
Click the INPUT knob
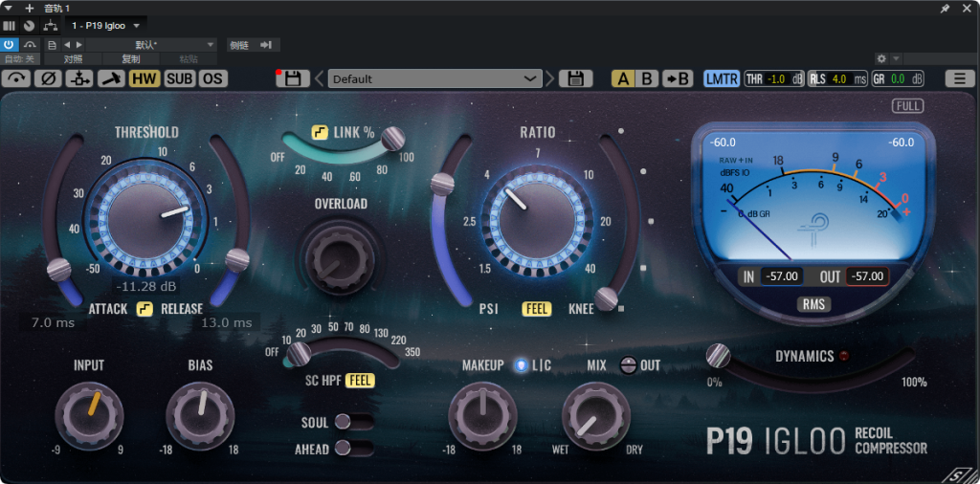[x=89, y=416]
